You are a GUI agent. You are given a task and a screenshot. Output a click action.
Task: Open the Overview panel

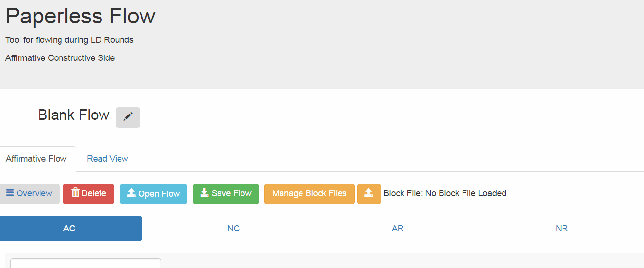tap(29, 194)
